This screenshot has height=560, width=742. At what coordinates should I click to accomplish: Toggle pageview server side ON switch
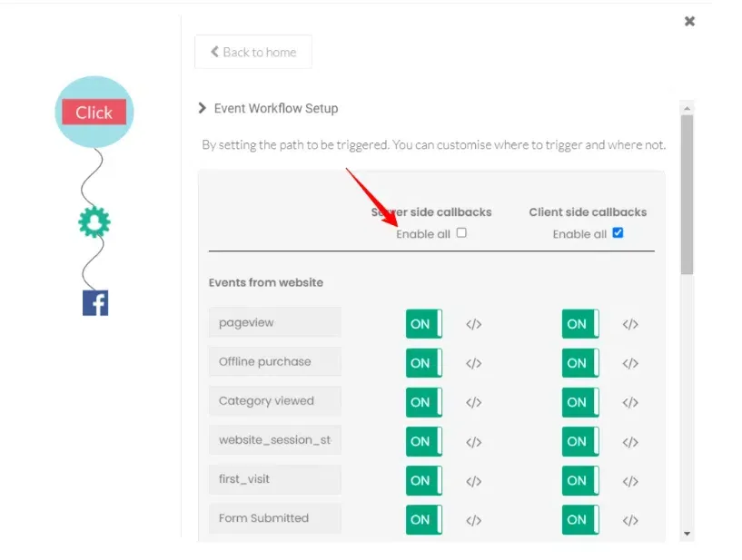pos(423,324)
